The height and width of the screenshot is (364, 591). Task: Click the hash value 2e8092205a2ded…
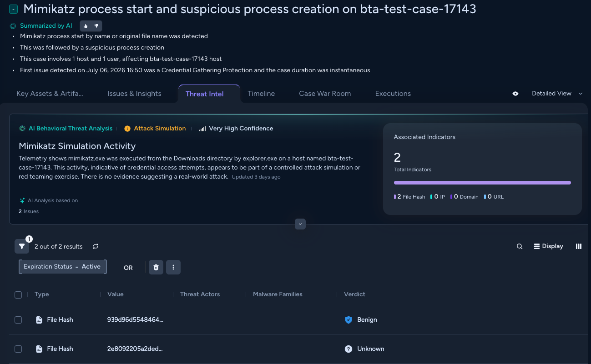(x=135, y=349)
